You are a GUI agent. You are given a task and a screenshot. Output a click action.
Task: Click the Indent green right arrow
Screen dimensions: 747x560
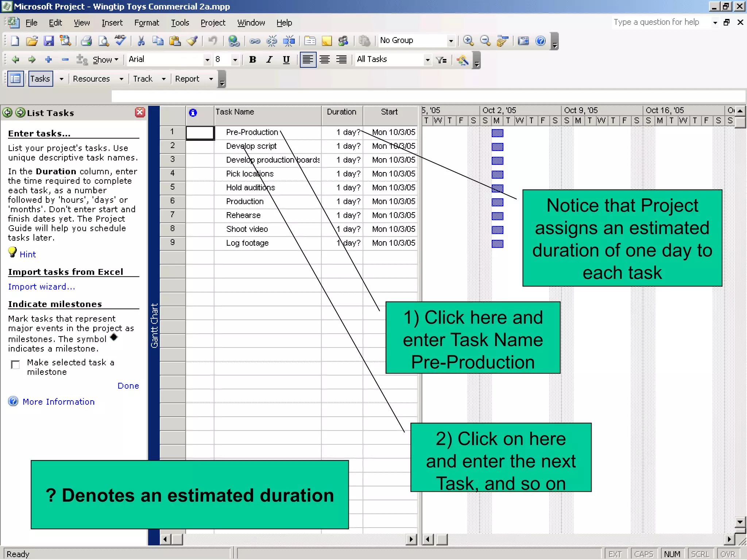[x=32, y=59]
